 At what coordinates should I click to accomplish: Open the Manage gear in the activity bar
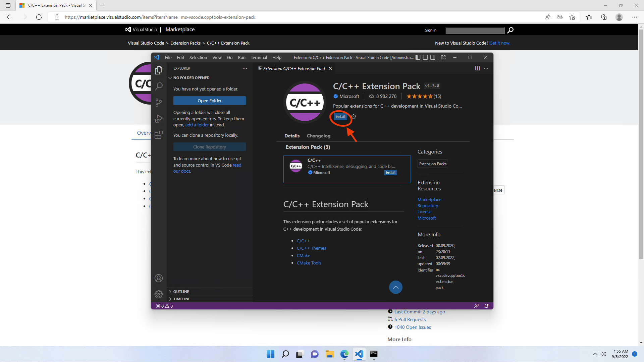coord(158,294)
